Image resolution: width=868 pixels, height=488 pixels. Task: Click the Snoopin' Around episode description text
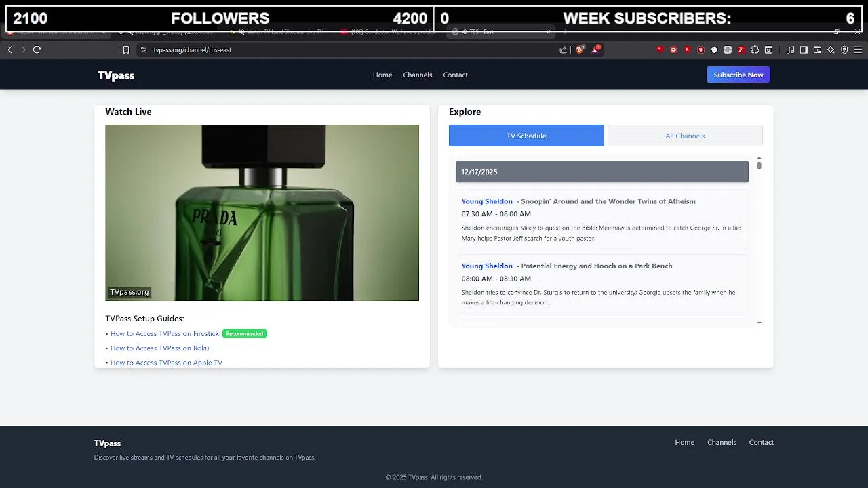coord(601,233)
